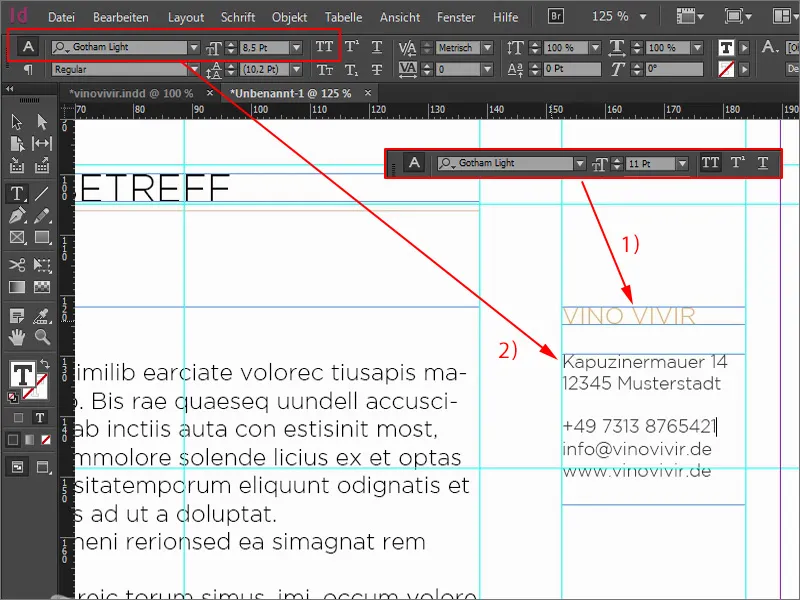Image resolution: width=800 pixels, height=600 pixels.
Task: Toggle All Caps (TT) formatting
Action: (x=324, y=47)
